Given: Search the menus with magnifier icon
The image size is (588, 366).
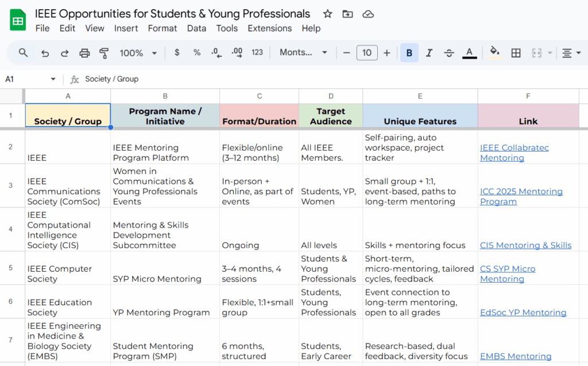Looking at the screenshot, I should coord(24,53).
